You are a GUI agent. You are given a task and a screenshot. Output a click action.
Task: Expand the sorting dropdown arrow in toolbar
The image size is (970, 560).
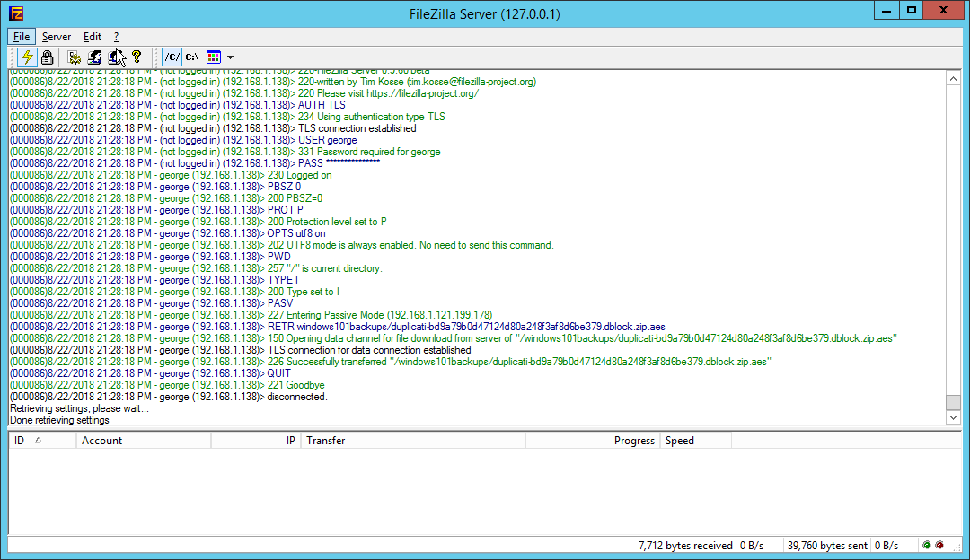point(230,57)
